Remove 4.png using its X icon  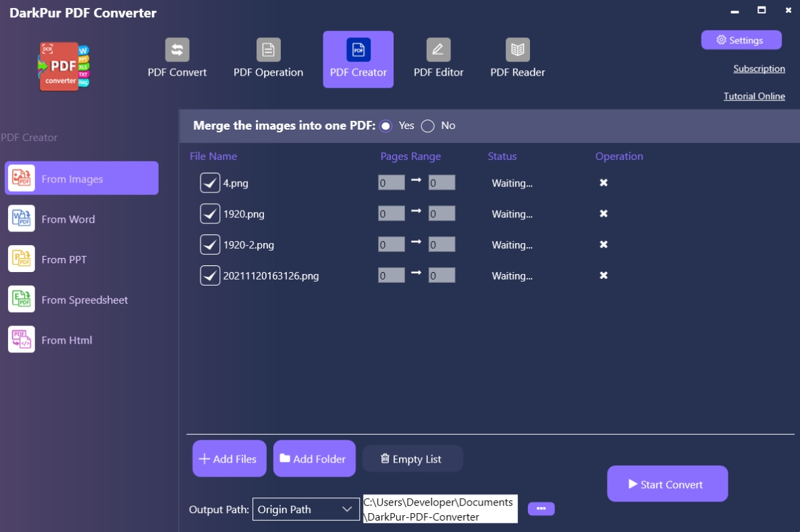tap(604, 183)
